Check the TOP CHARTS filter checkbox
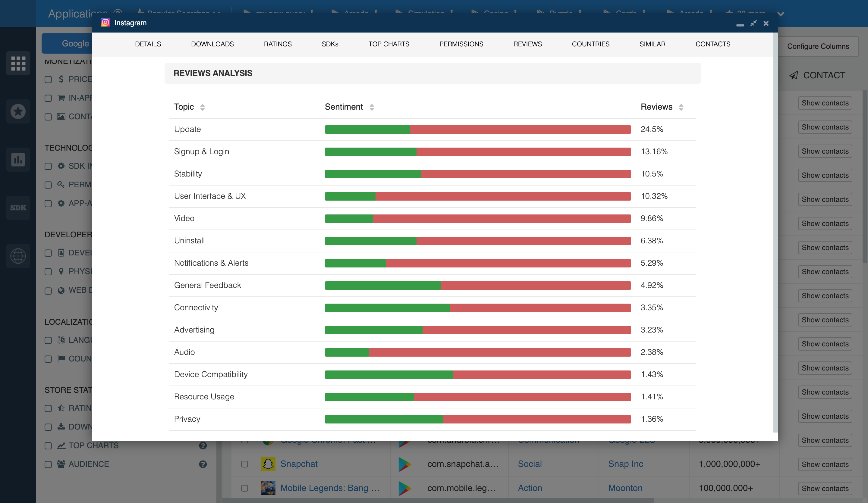Screen dimensions: 868x503 tap(48, 446)
